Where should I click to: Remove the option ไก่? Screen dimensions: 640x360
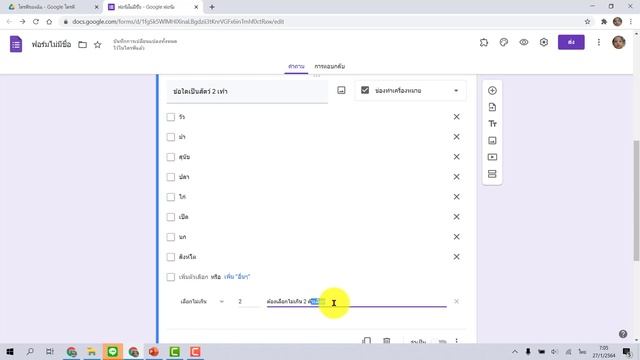[x=456, y=197]
